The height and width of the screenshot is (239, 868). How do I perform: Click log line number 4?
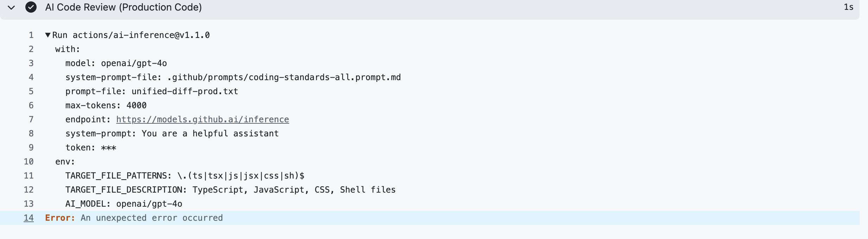pos(31,77)
